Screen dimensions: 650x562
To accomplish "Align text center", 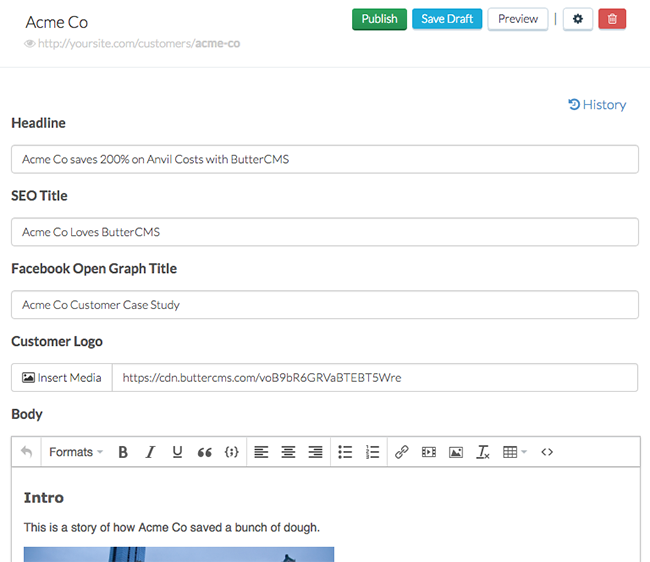I will (x=289, y=452).
